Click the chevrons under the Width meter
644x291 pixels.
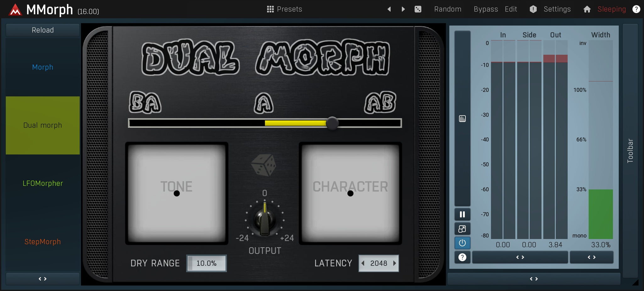(591, 257)
